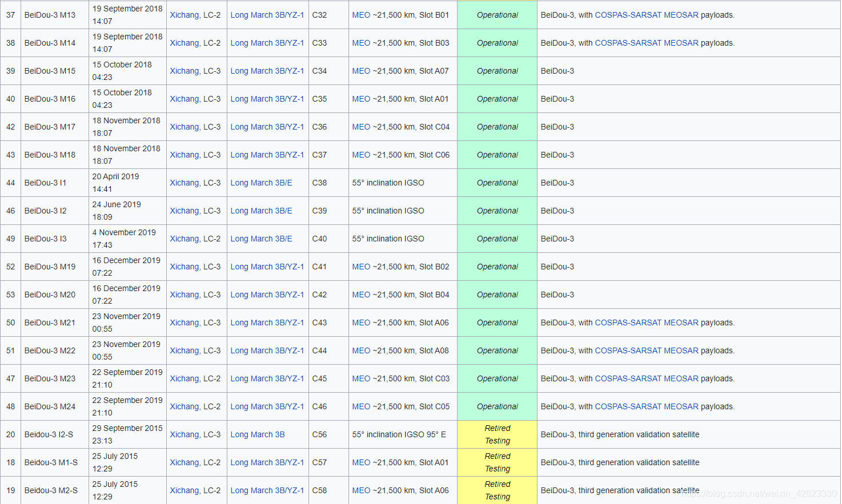Open Xichang link in Beidou-3 M1-S row
Viewport: 842px width, 504px height.
pos(184,462)
